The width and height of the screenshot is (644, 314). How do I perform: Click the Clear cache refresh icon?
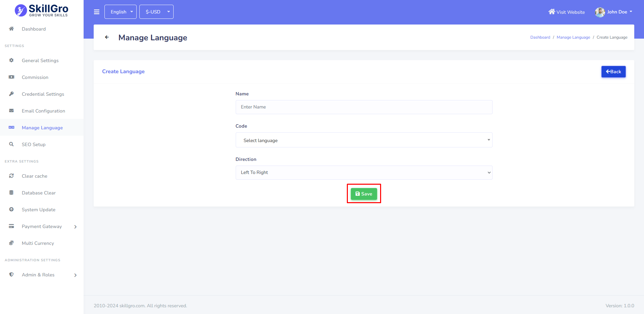coord(11,176)
